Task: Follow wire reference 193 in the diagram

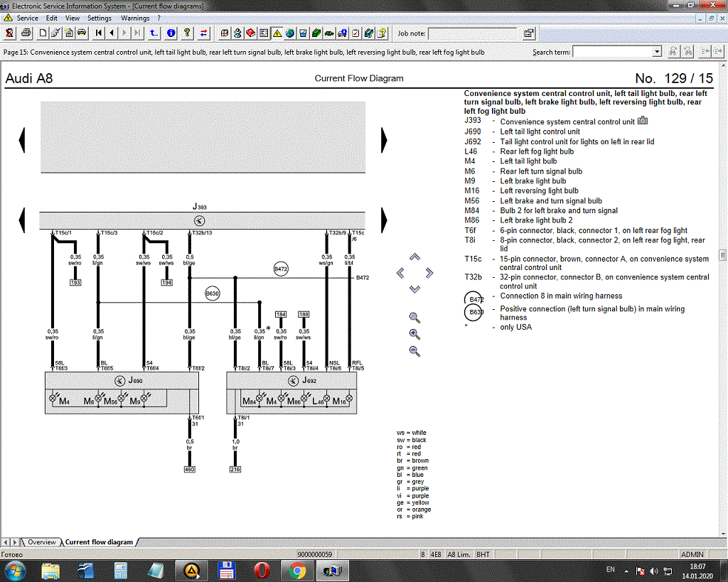Action: 75,283
